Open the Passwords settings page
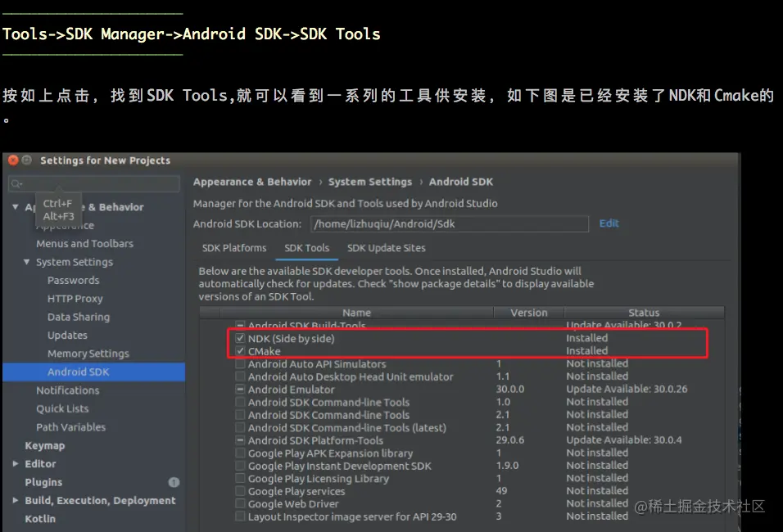783x532 pixels. (74, 281)
